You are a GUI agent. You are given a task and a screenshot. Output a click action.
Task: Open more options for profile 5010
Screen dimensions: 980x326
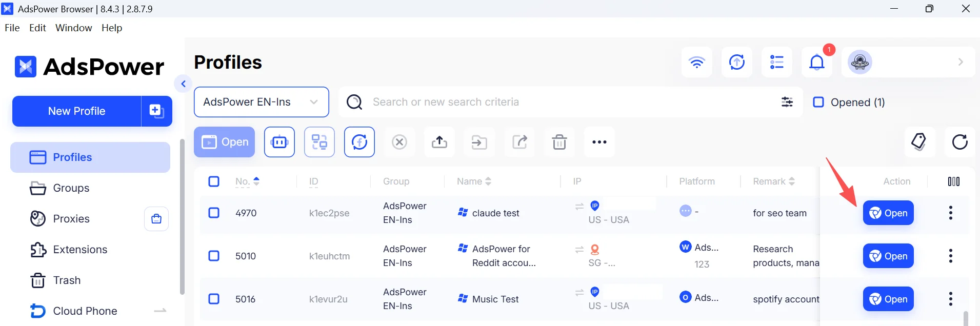click(951, 256)
